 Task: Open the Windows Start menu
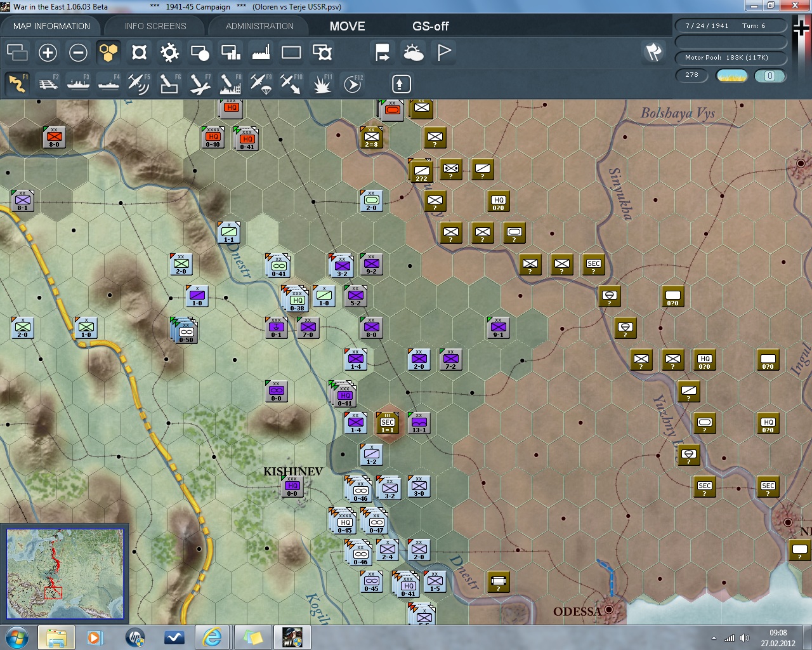16,637
